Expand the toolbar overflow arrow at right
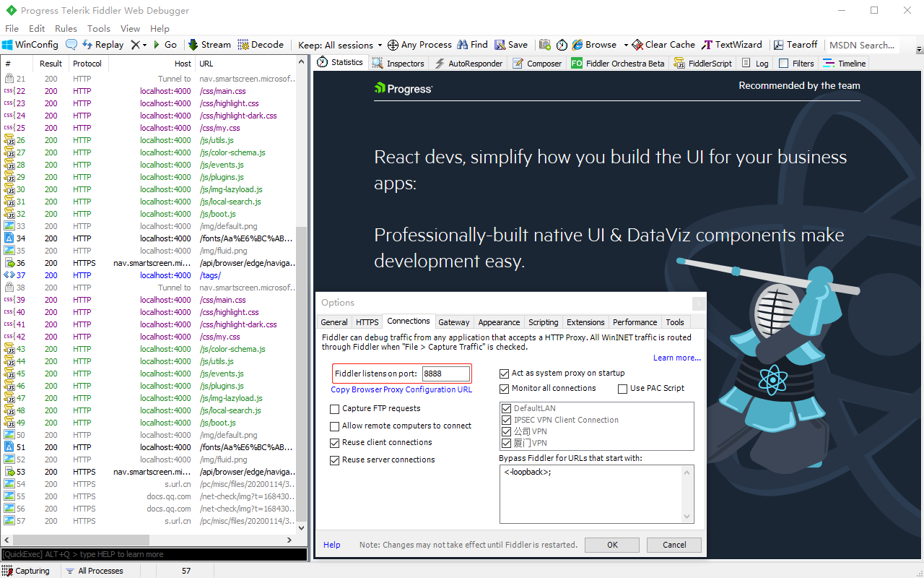924x578 pixels. click(919, 49)
